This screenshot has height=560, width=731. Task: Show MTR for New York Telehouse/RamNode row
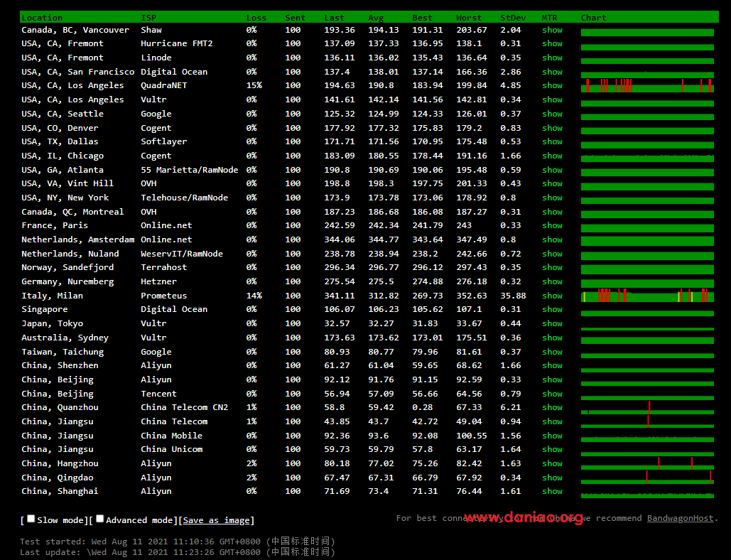click(x=553, y=198)
